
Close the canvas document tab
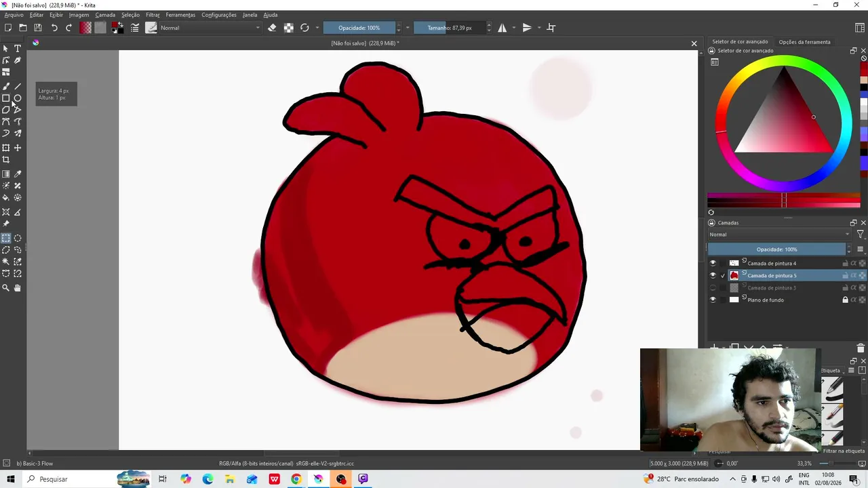pyautogui.click(x=694, y=43)
